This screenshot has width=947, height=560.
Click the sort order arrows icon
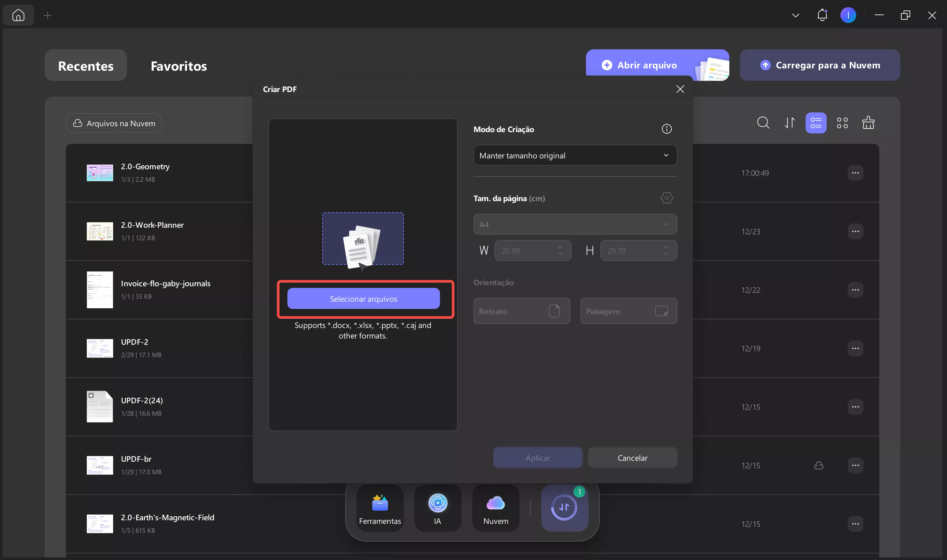pyautogui.click(x=789, y=123)
